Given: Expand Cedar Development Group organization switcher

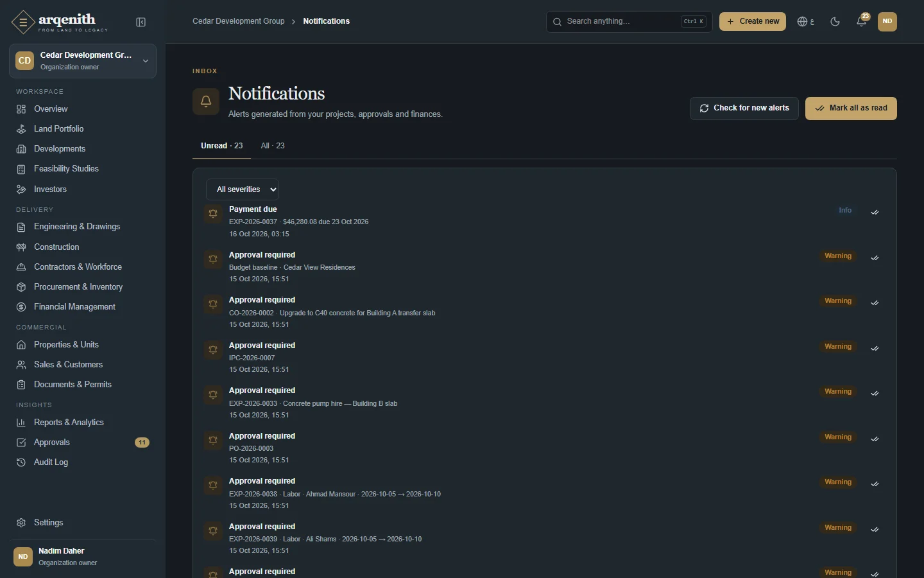Looking at the screenshot, I should pyautogui.click(x=83, y=61).
